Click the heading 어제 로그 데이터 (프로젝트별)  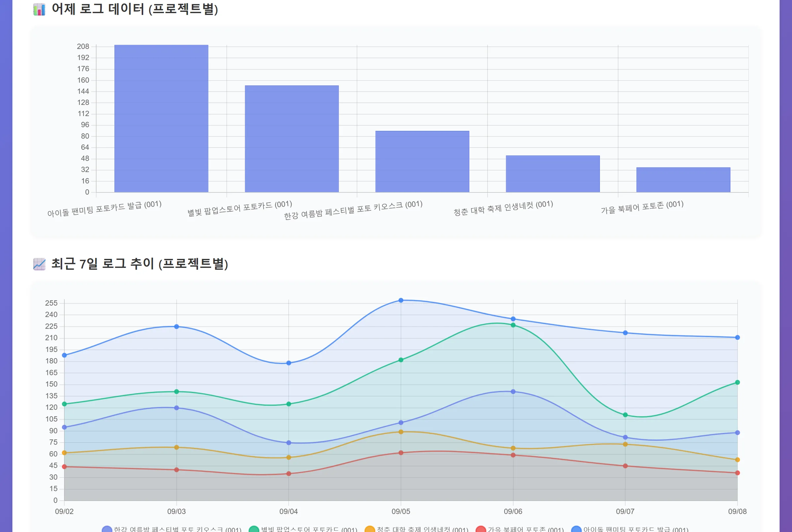pos(135,9)
